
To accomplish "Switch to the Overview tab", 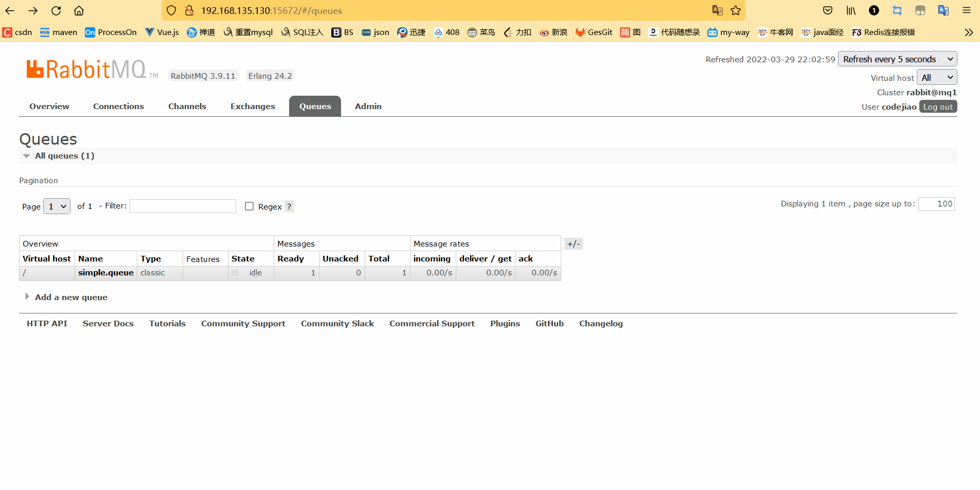I will tap(49, 107).
